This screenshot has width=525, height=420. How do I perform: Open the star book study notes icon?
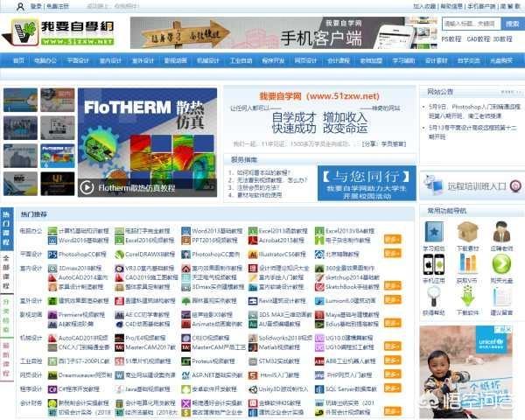click(x=434, y=232)
